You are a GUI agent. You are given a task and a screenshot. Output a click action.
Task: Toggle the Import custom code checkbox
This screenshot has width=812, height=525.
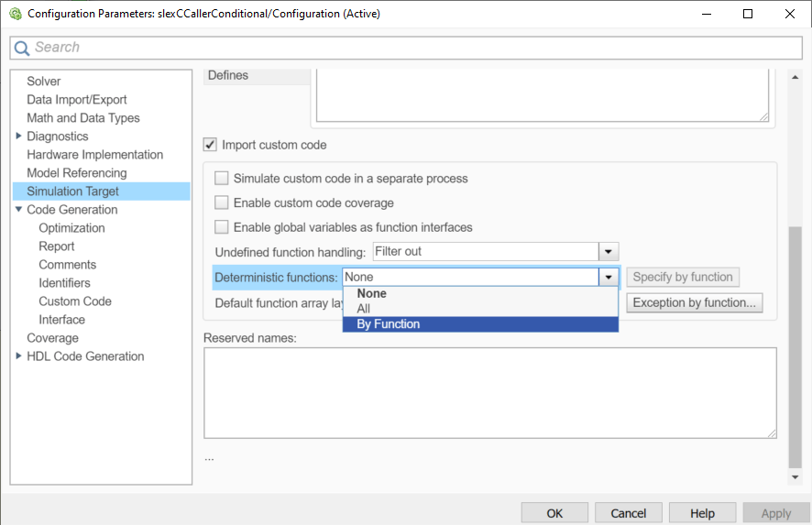[210, 145]
